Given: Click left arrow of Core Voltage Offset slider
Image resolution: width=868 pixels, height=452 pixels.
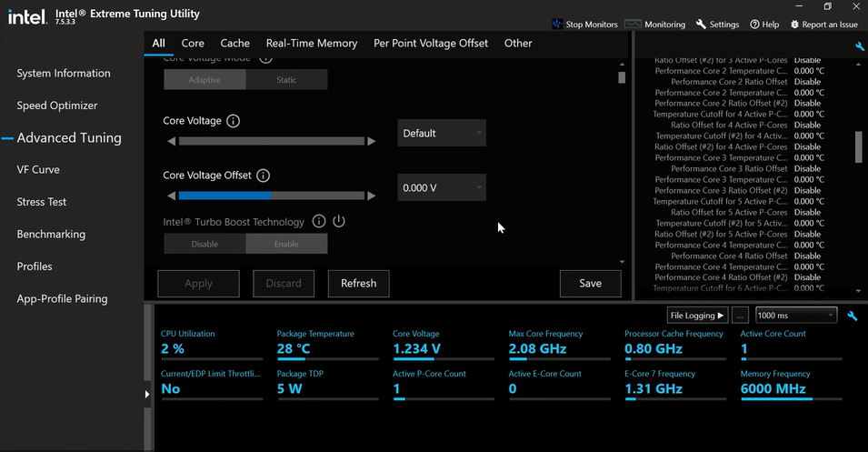Looking at the screenshot, I should point(172,196).
